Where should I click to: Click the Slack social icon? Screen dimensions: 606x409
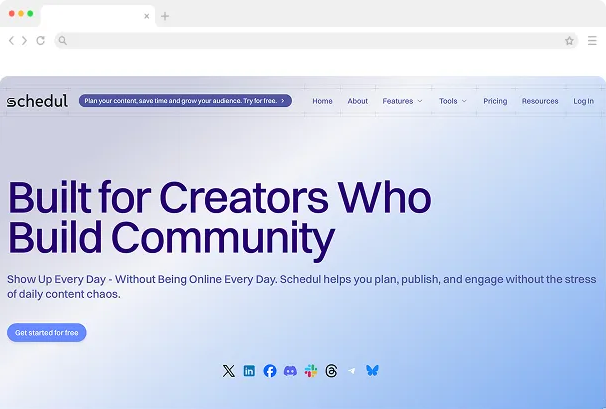click(311, 371)
